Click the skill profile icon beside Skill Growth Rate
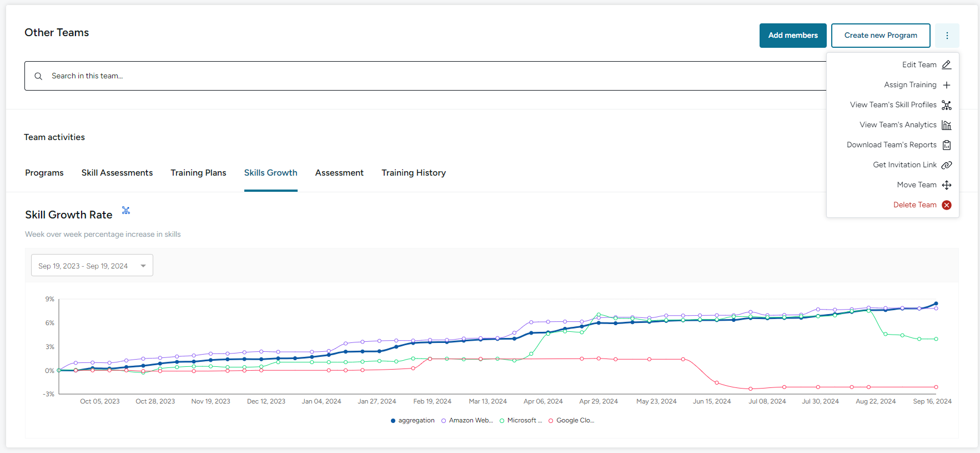This screenshot has height=453, width=980. (x=126, y=211)
